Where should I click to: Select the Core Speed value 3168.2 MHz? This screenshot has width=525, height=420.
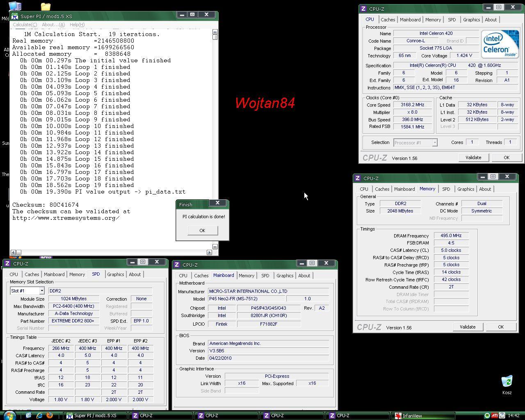412,105
